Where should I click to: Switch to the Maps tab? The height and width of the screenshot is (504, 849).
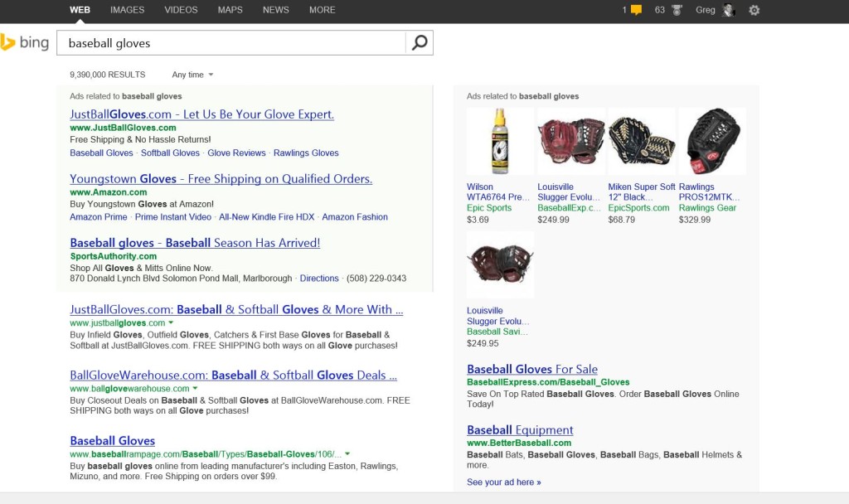(x=230, y=10)
